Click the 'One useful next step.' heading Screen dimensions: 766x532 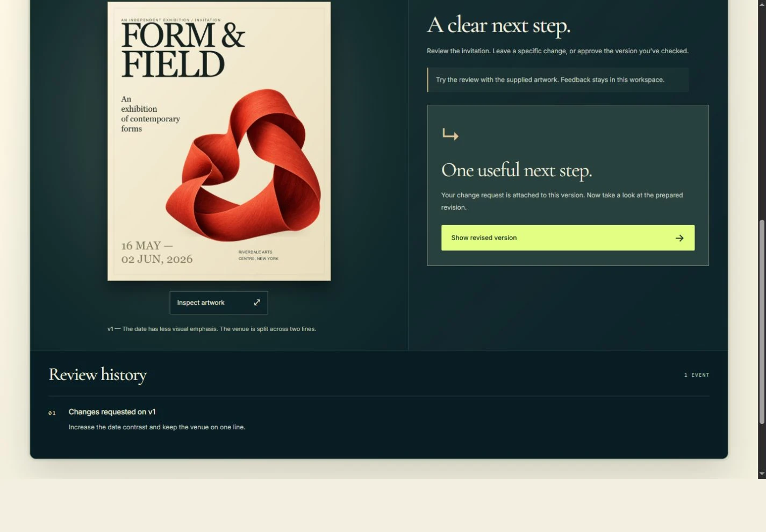(517, 170)
